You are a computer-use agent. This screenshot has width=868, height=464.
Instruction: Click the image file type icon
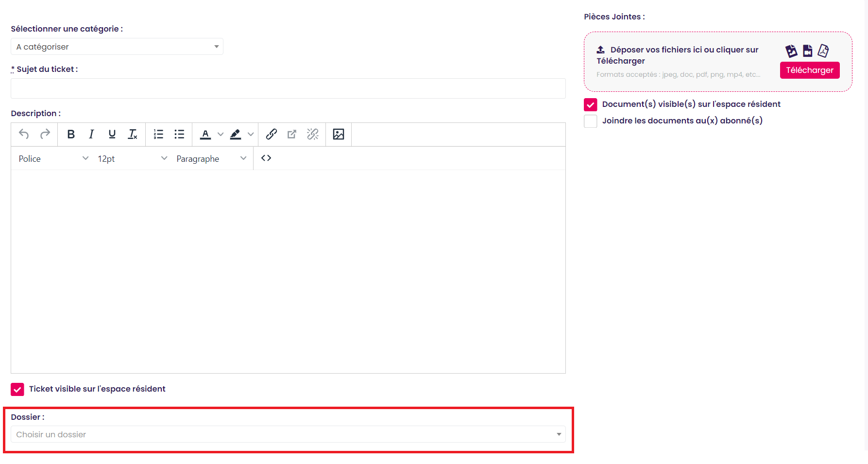pos(791,51)
